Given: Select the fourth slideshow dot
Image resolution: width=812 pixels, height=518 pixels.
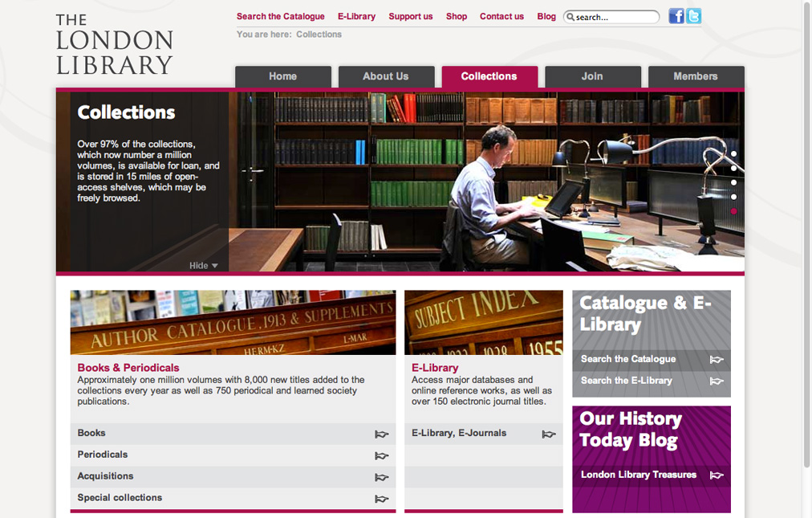Looking at the screenshot, I should [734, 197].
